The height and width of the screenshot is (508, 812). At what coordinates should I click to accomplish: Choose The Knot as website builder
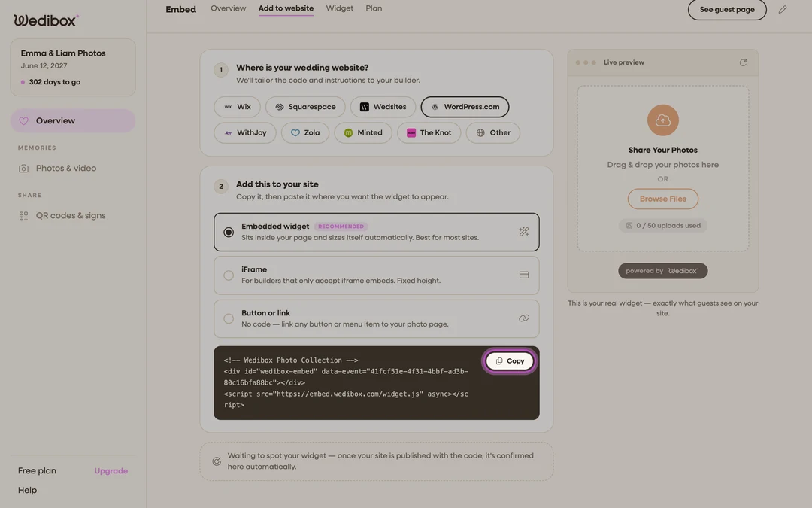pos(429,132)
